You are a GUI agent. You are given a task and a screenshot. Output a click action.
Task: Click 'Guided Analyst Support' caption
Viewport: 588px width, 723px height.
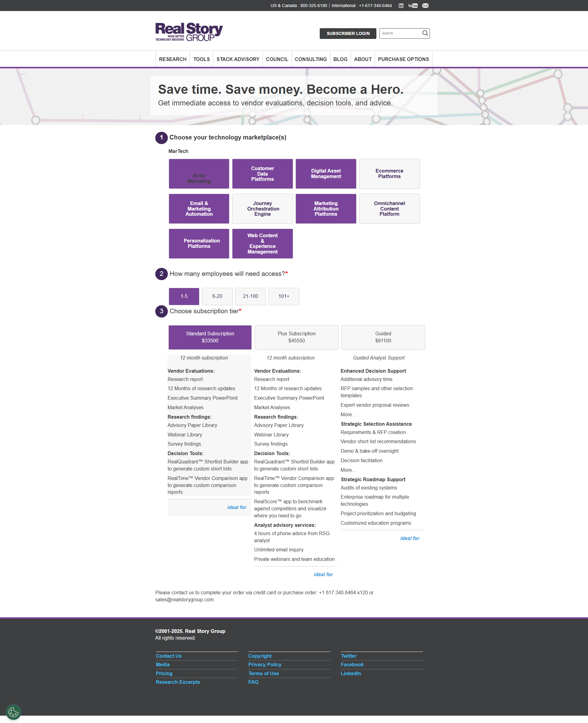coord(378,358)
